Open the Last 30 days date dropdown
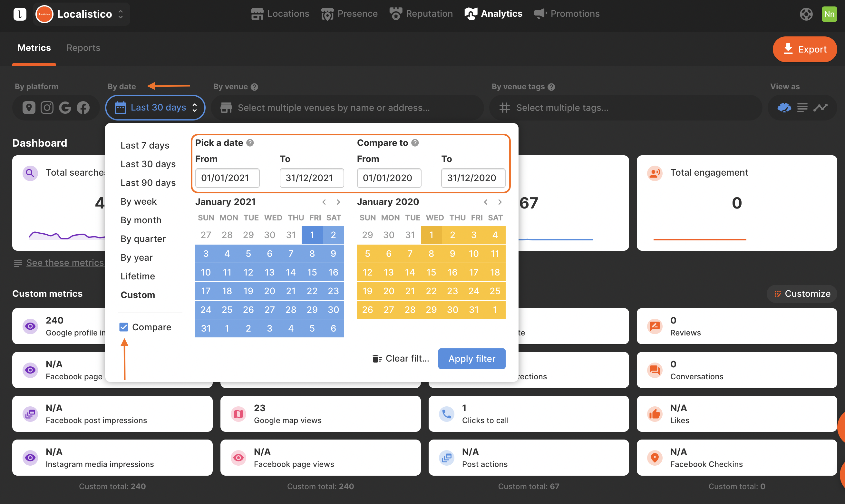Image resolution: width=845 pixels, height=504 pixels. pyautogui.click(x=155, y=108)
